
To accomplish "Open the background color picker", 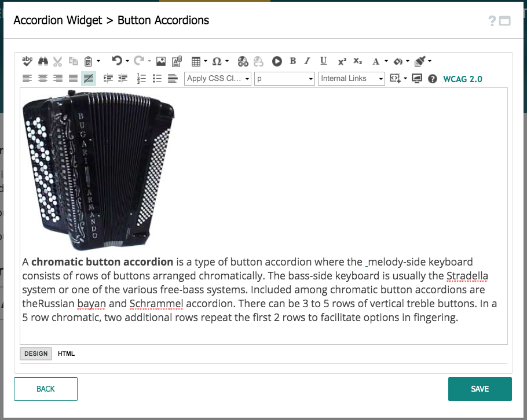I will pos(398,61).
